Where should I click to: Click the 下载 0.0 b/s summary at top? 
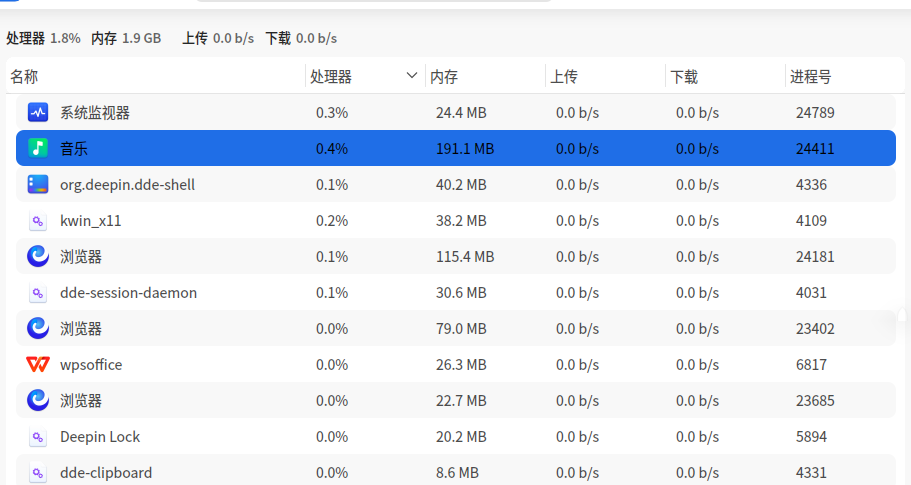(302, 38)
